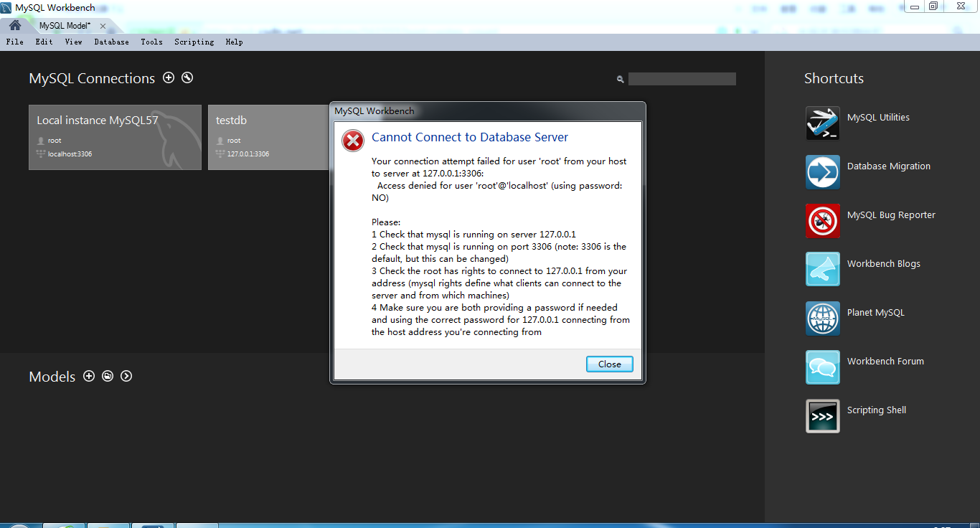Image resolution: width=980 pixels, height=528 pixels.
Task: Open the File menu
Action: (14, 42)
